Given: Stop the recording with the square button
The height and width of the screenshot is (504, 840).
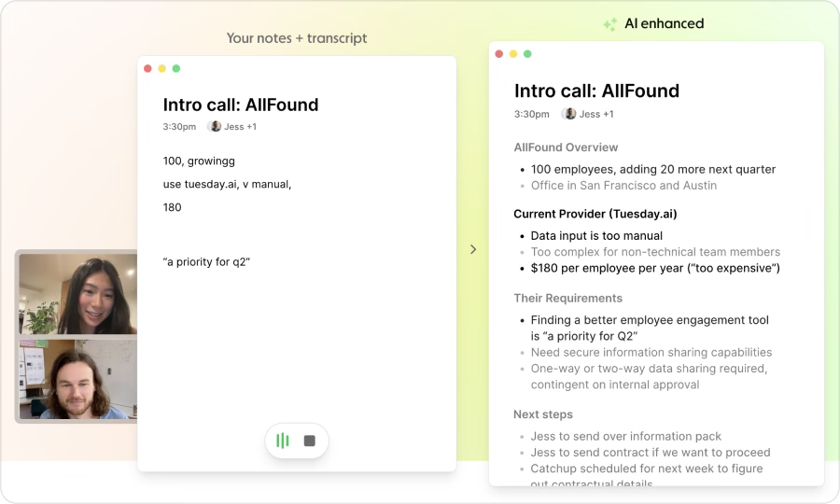Looking at the screenshot, I should 310,441.
